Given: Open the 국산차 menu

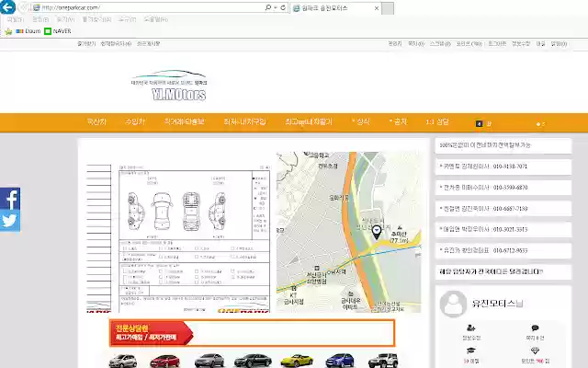Looking at the screenshot, I should pyautogui.click(x=96, y=121).
